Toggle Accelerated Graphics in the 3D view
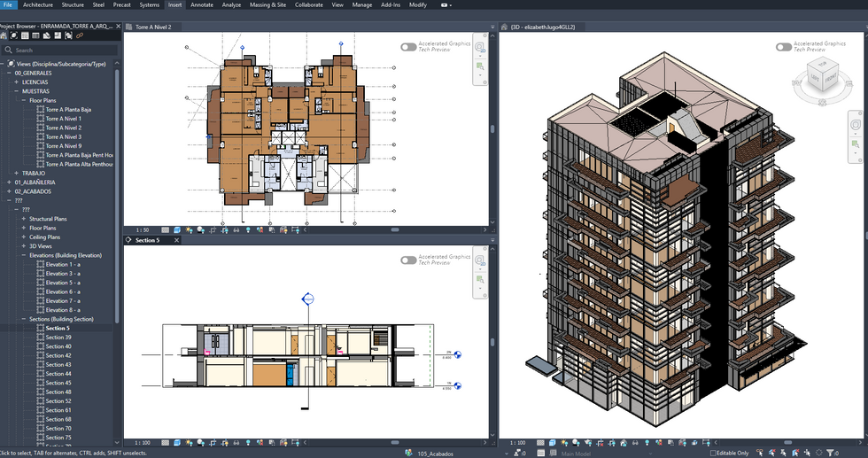Image resolution: width=868 pixels, height=458 pixels. (x=783, y=47)
